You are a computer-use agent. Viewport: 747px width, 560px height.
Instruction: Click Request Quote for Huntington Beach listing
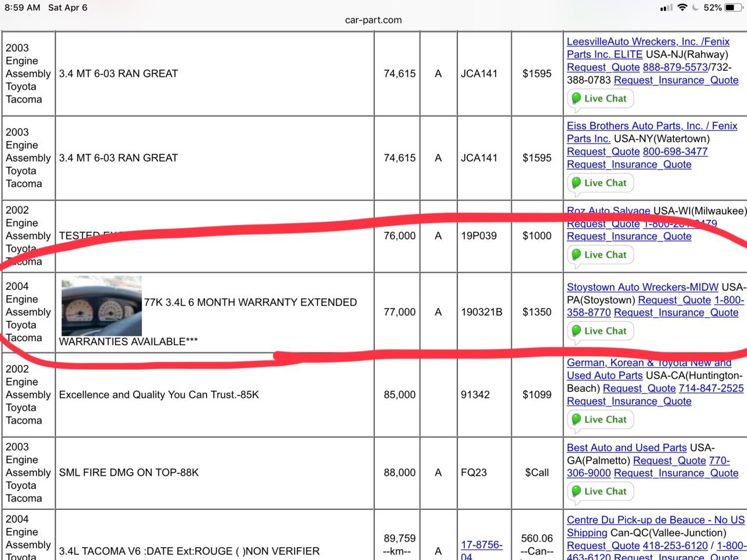point(639,388)
